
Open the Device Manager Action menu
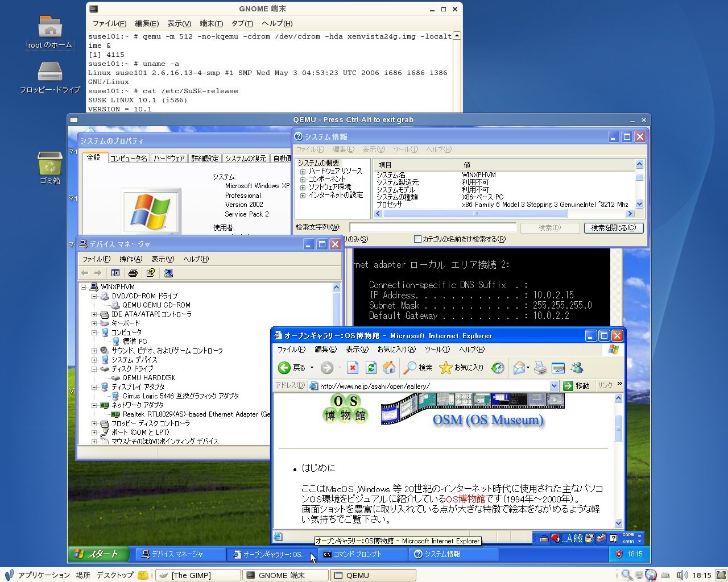131,259
